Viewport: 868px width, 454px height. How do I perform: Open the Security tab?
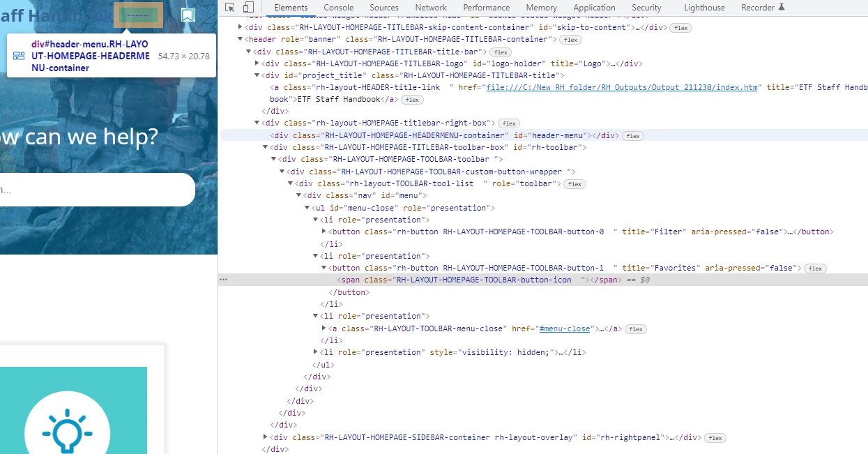[x=646, y=8]
